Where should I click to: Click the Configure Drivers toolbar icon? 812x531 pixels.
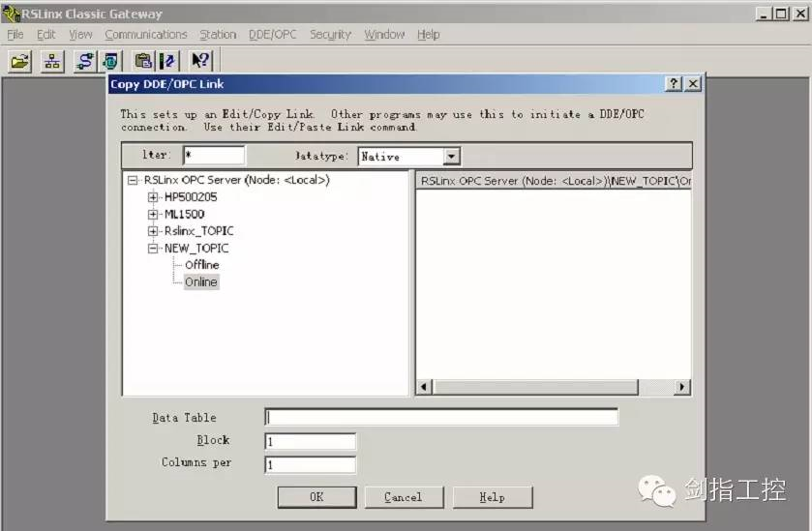point(85,61)
